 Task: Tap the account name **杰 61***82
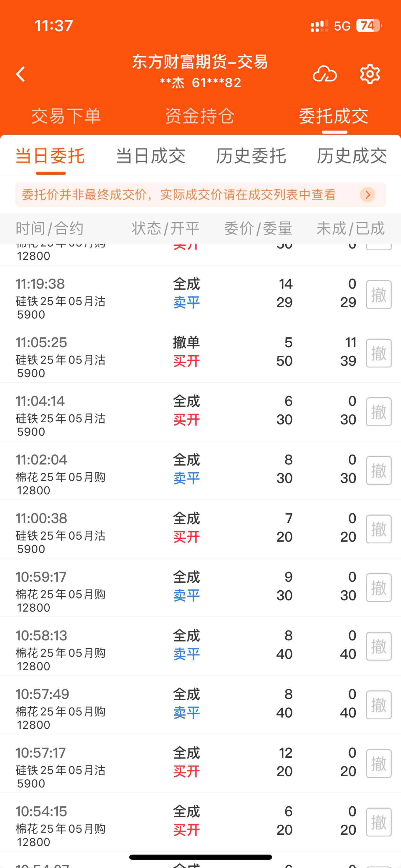pyautogui.click(x=201, y=83)
